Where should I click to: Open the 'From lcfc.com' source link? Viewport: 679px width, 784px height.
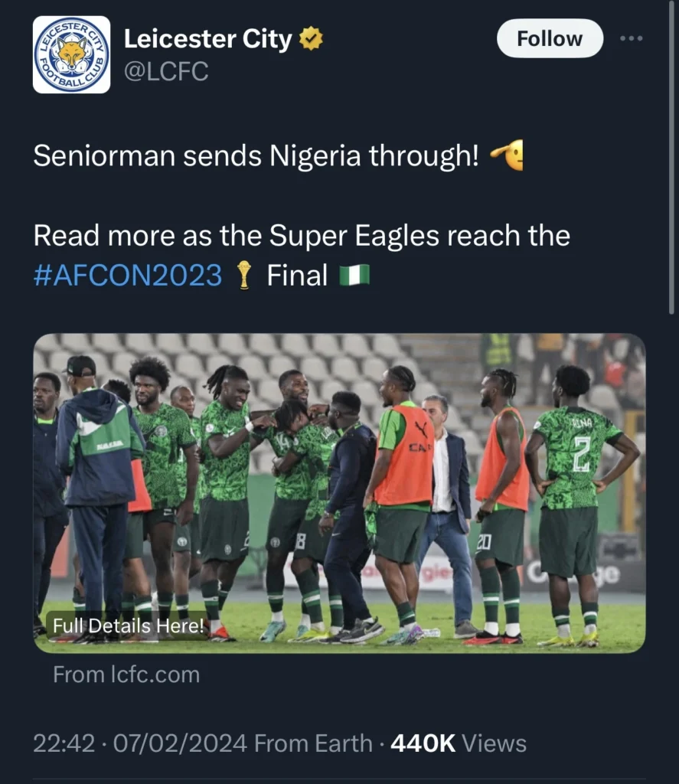point(126,675)
